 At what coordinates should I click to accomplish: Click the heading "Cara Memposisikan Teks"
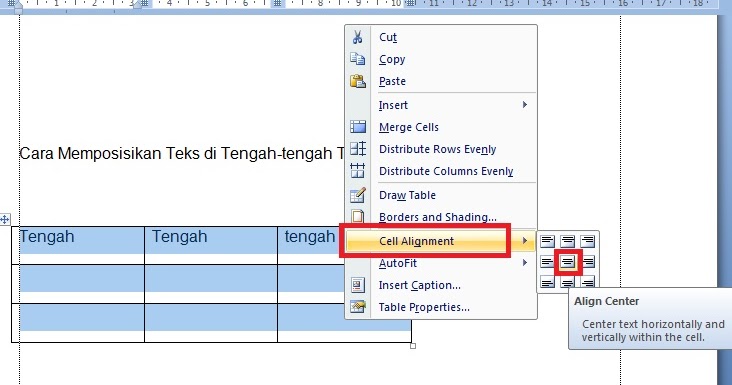[110, 153]
